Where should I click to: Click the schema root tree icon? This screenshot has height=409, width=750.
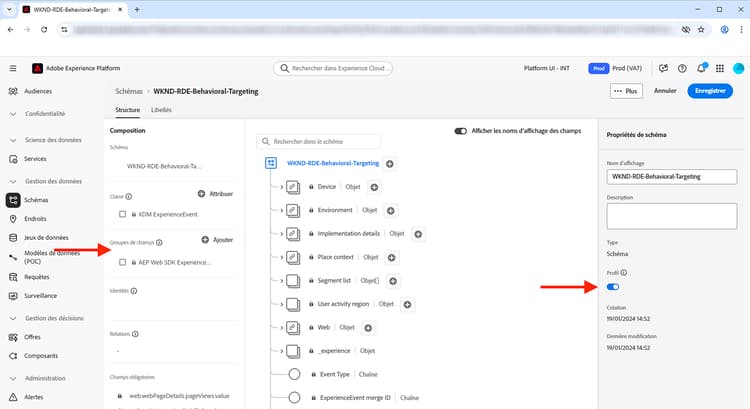point(271,163)
